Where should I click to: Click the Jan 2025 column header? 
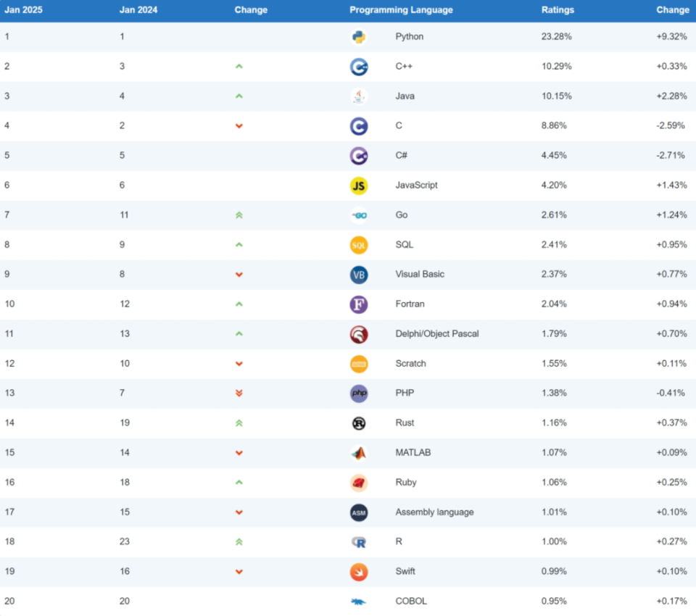(x=22, y=10)
